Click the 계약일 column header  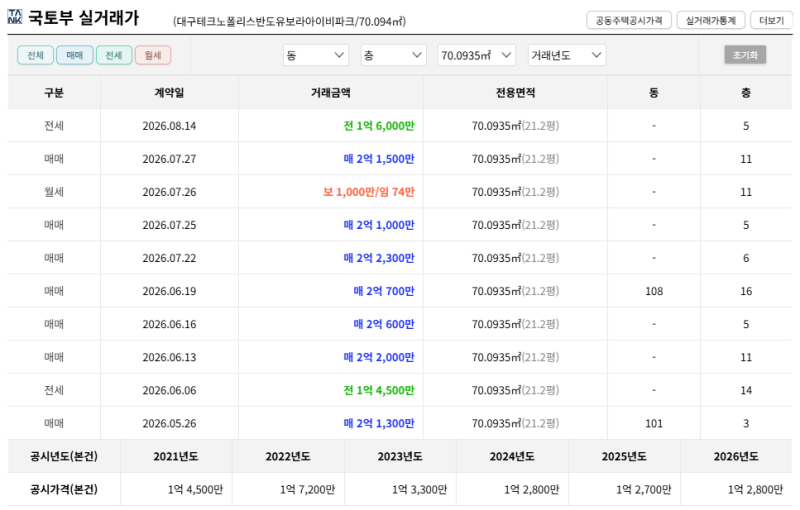pyautogui.click(x=169, y=93)
